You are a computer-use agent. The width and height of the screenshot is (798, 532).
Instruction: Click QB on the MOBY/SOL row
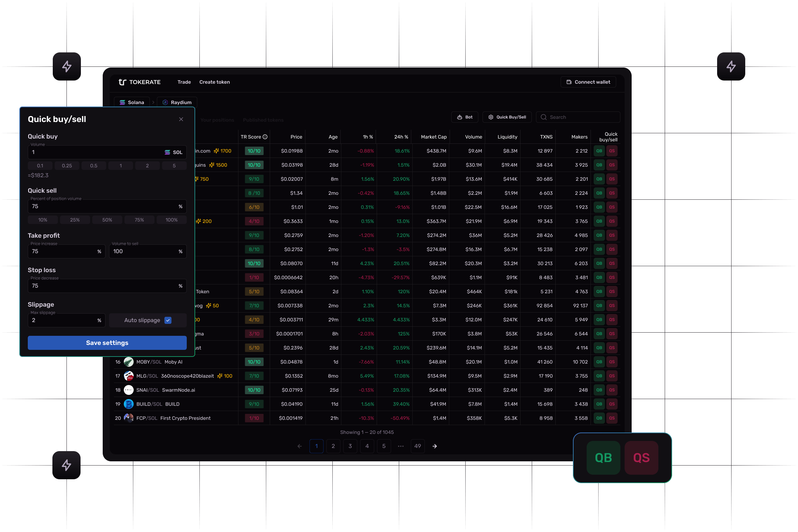[599, 362]
